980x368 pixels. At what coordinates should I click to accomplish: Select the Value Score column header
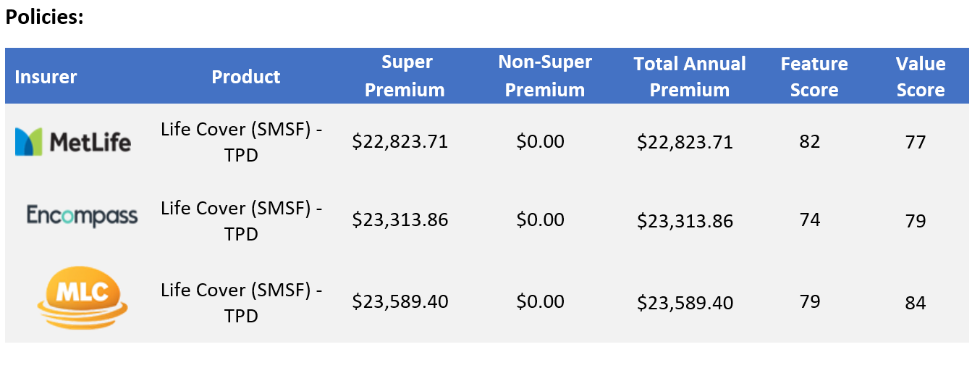921,77
